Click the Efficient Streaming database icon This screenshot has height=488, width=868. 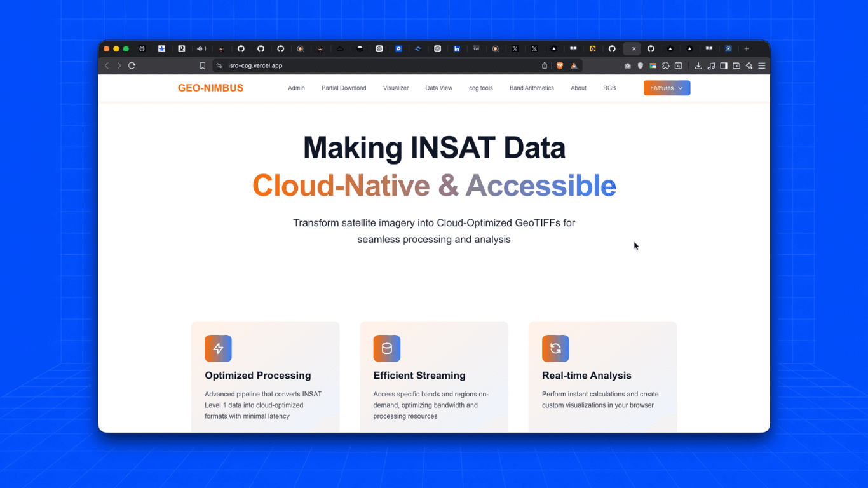pos(387,348)
